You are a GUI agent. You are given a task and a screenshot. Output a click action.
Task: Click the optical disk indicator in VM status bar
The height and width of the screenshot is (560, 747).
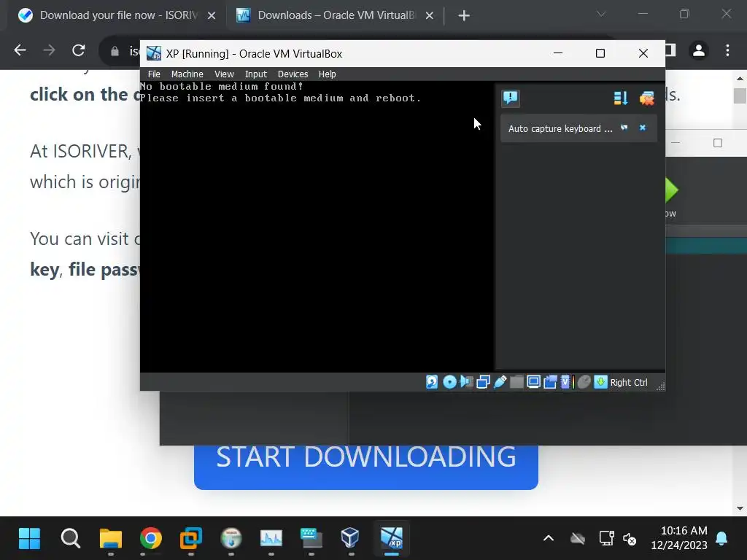point(449,382)
